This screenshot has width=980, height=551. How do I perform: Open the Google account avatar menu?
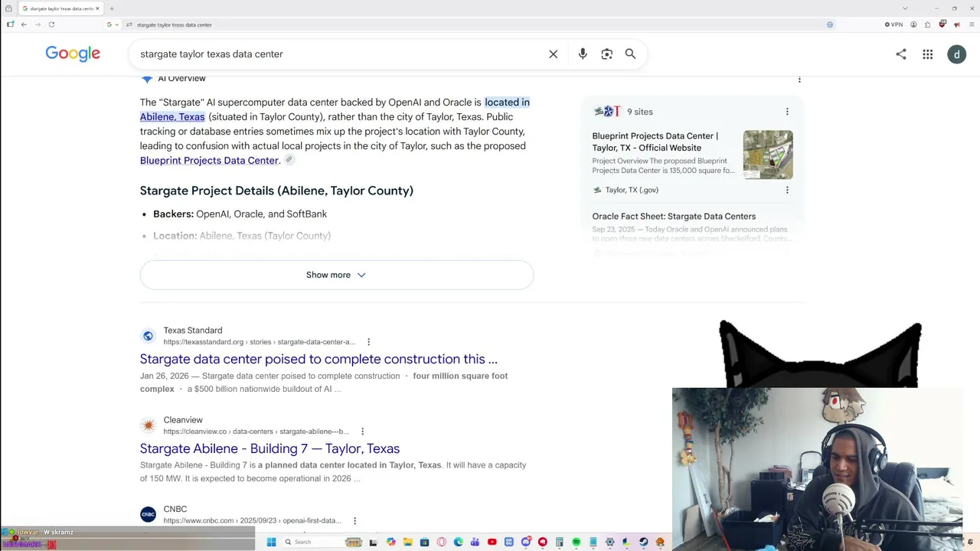[956, 54]
